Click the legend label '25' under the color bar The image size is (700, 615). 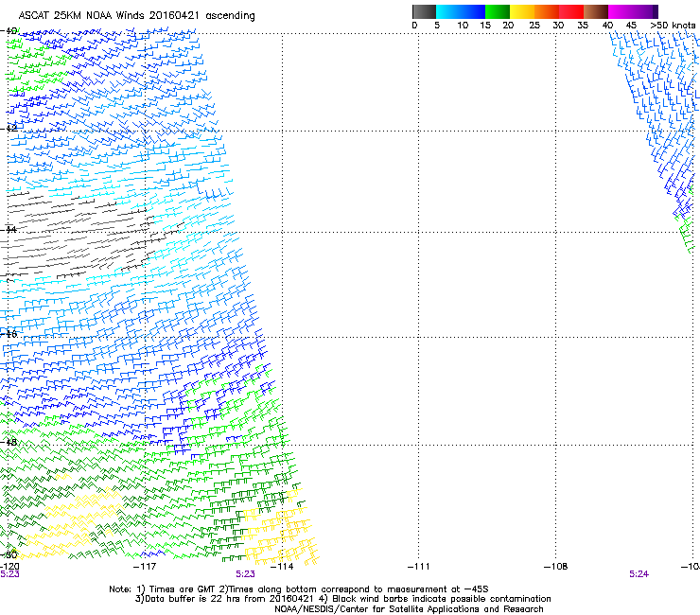point(534,26)
